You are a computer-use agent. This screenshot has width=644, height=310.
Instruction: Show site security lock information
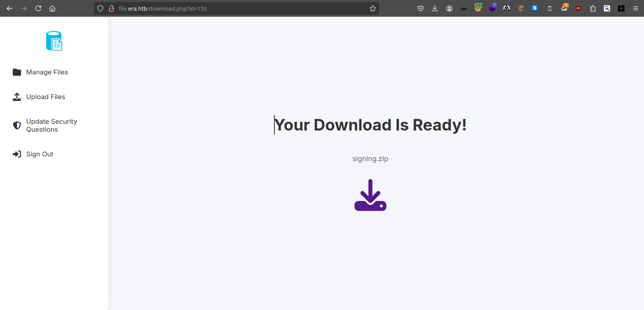click(112, 8)
